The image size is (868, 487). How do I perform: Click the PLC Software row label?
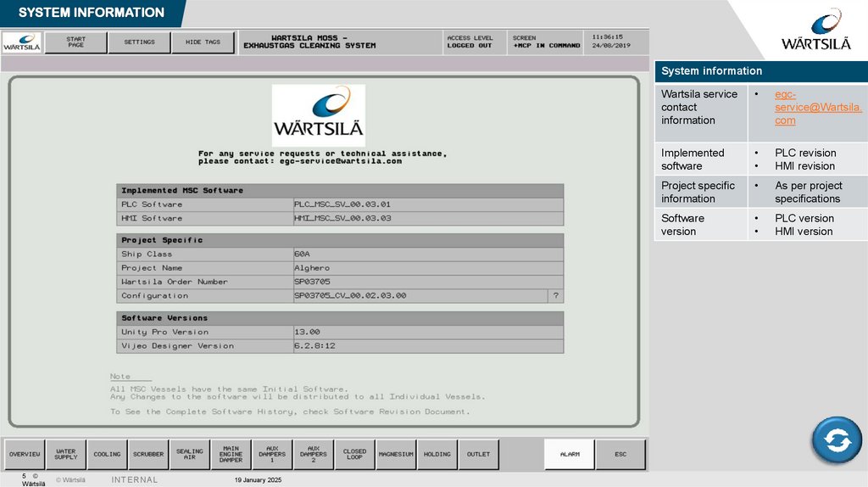(152, 204)
